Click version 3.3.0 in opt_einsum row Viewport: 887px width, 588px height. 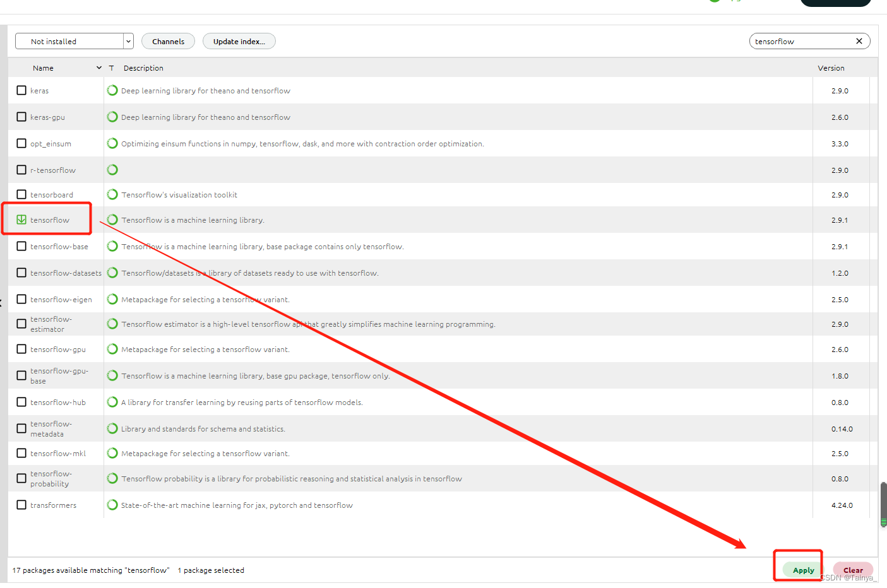[840, 144]
